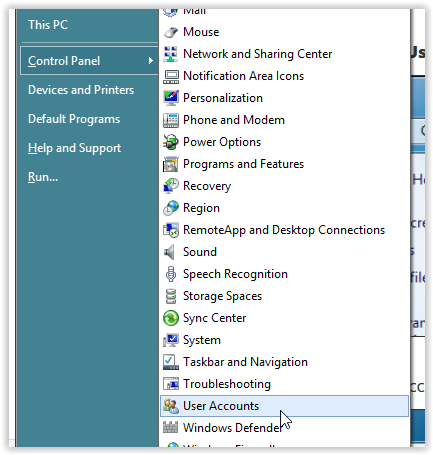The image size is (433, 455).
Task: Click the Personalization icon
Action: (171, 98)
